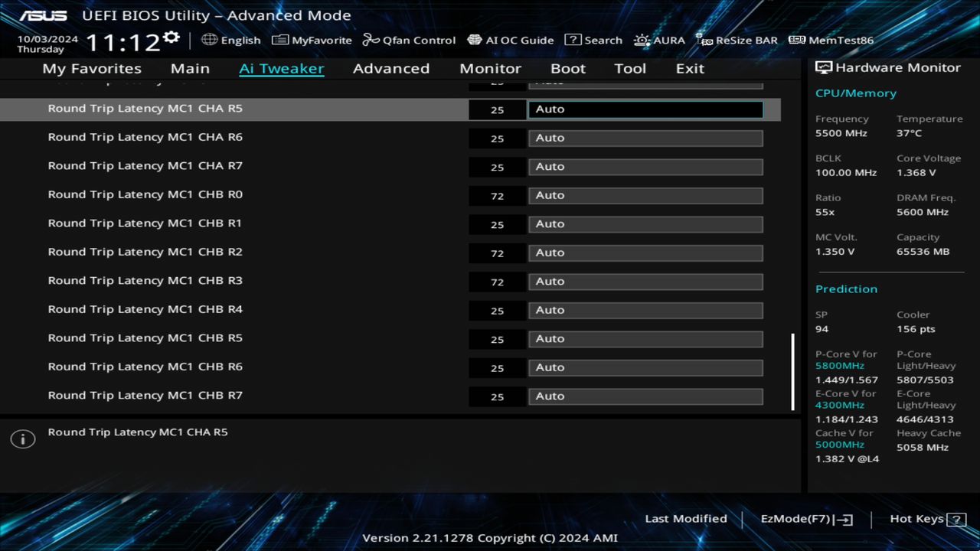Open the Auto dropdown for MC1 CHA R5
Image resolution: width=980 pixels, height=551 pixels.
click(645, 109)
